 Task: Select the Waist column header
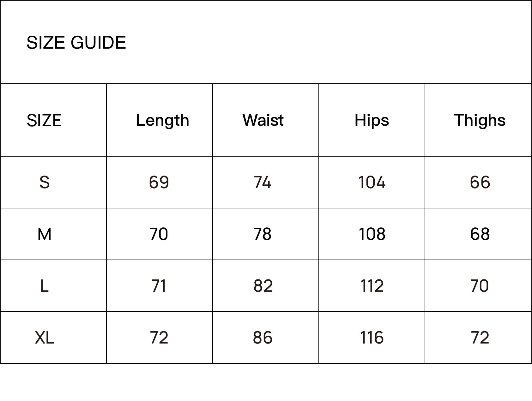point(263,120)
